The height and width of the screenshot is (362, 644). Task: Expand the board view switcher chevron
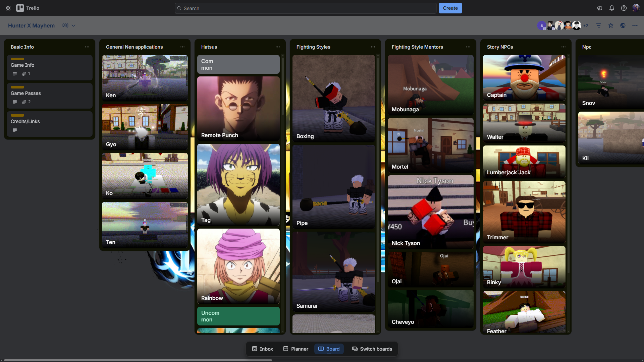[x=73, y=25]
